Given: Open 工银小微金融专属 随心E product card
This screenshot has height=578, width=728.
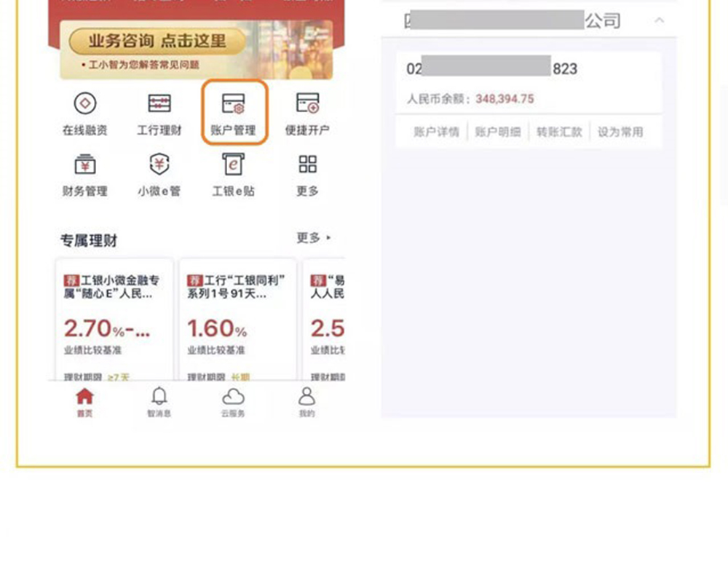Looking at the screenshot, I should [x=114, y=320].
